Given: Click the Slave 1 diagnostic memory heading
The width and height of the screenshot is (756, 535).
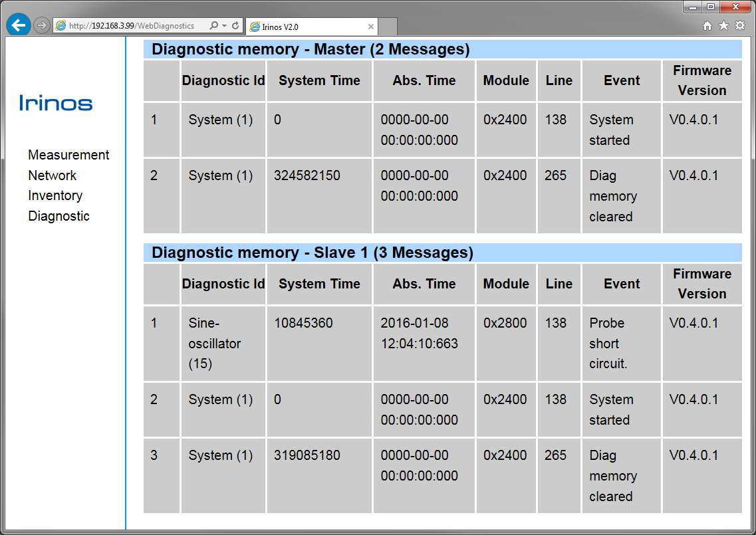Looking at the screenshot, I should 443,253.
